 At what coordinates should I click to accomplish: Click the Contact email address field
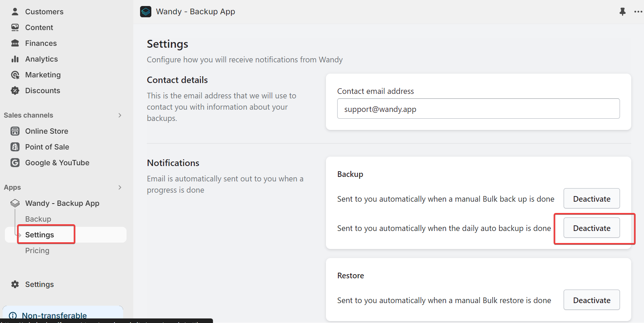pos(478,109)
